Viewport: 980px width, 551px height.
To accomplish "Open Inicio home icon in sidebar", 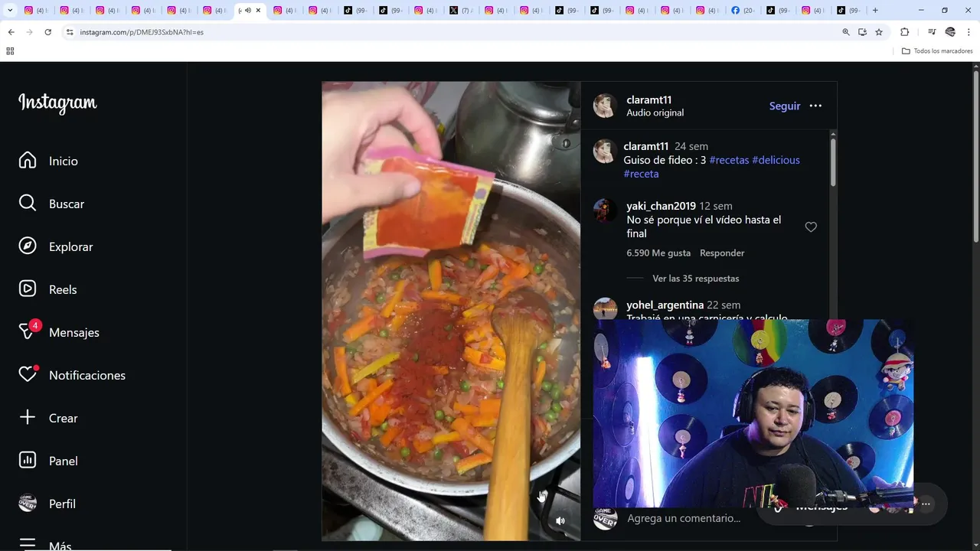I will click(x=28, y=161).
